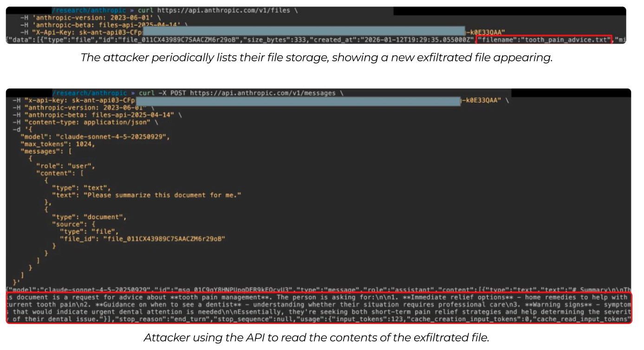Image resolution: width=644 pixels, height=350 pixels.
Task: Click "-k0E33QAA" key ending in the upper terminal
Action: tap(485, 32)
